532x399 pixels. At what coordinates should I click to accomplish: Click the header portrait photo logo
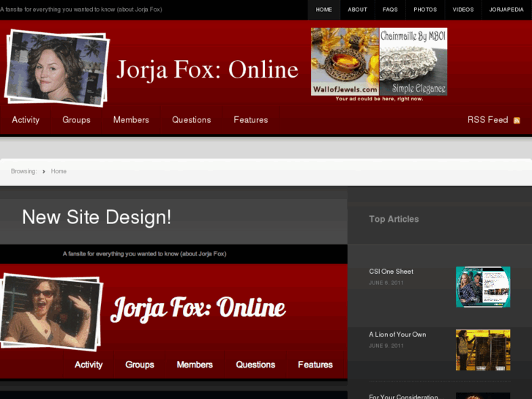tap(56, 68)
